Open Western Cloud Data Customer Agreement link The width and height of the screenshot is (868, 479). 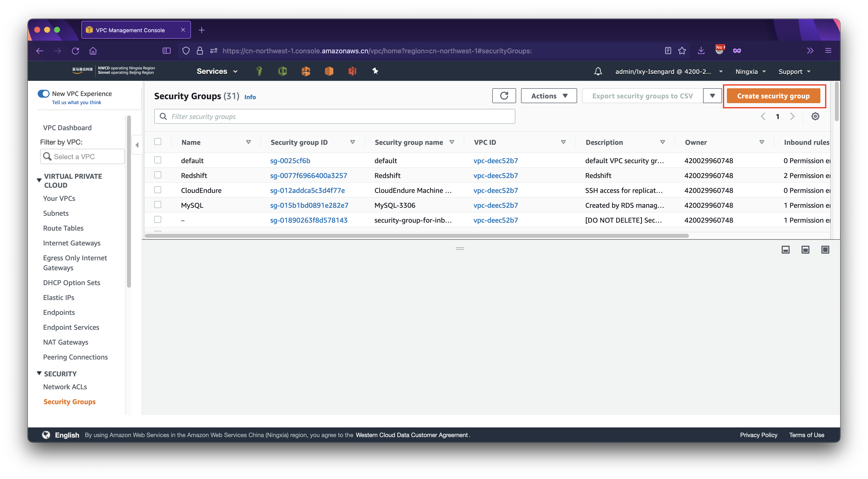click(x=412, y=435)
